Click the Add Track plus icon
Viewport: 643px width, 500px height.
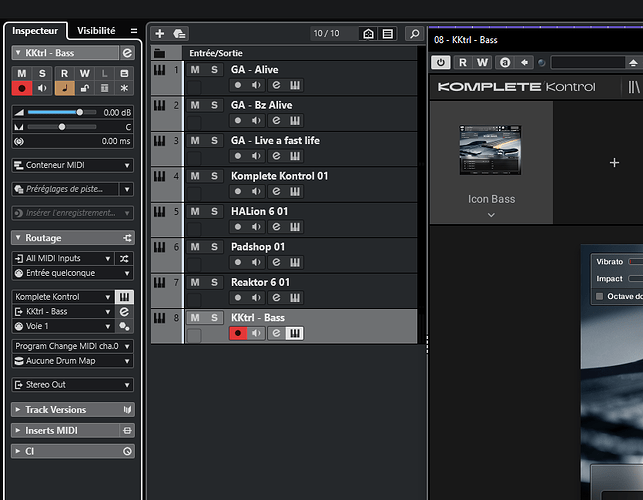click(160, 34)
